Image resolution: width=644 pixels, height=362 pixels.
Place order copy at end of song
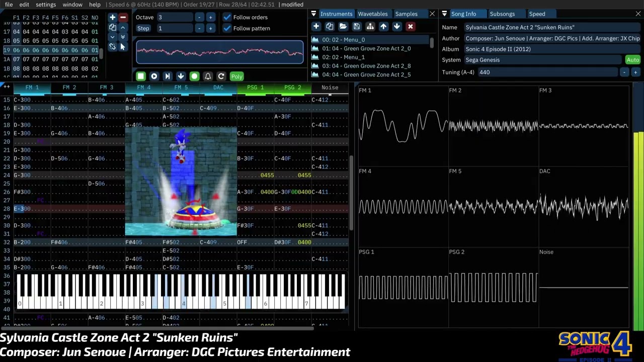coord(123,37)
